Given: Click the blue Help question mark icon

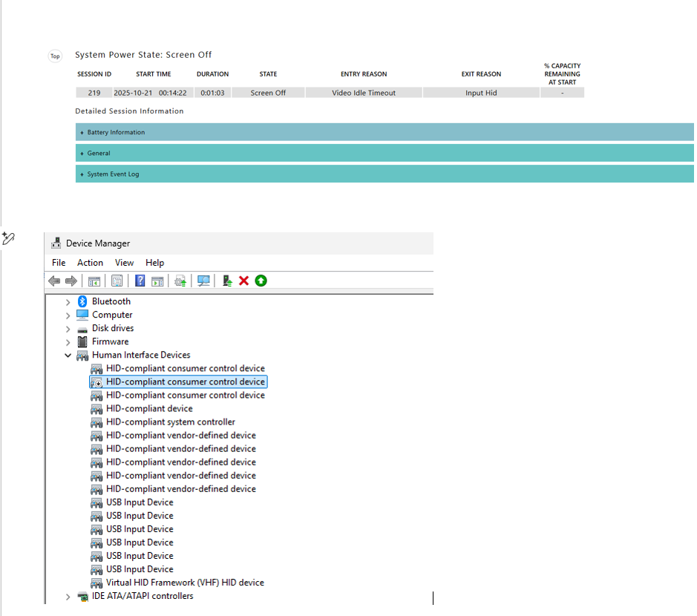Looking at the screenshot, I should pyautogui.click(x=140, y=281).
